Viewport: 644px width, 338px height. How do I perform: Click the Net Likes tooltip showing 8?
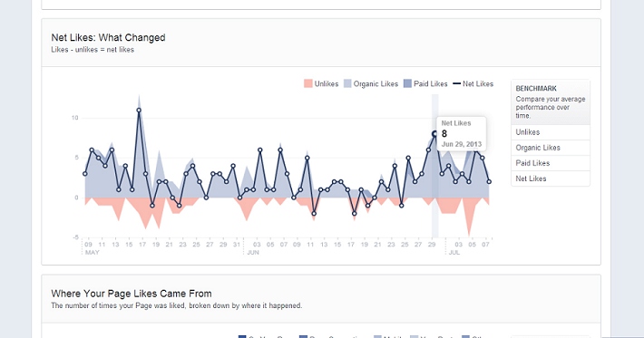tap(462, 134)
